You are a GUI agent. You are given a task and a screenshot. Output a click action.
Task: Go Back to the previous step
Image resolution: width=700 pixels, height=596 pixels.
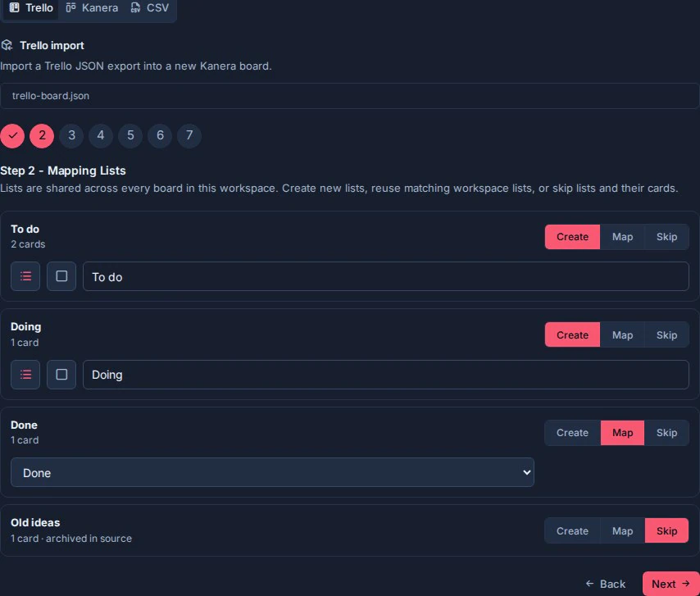click(606, 584)
